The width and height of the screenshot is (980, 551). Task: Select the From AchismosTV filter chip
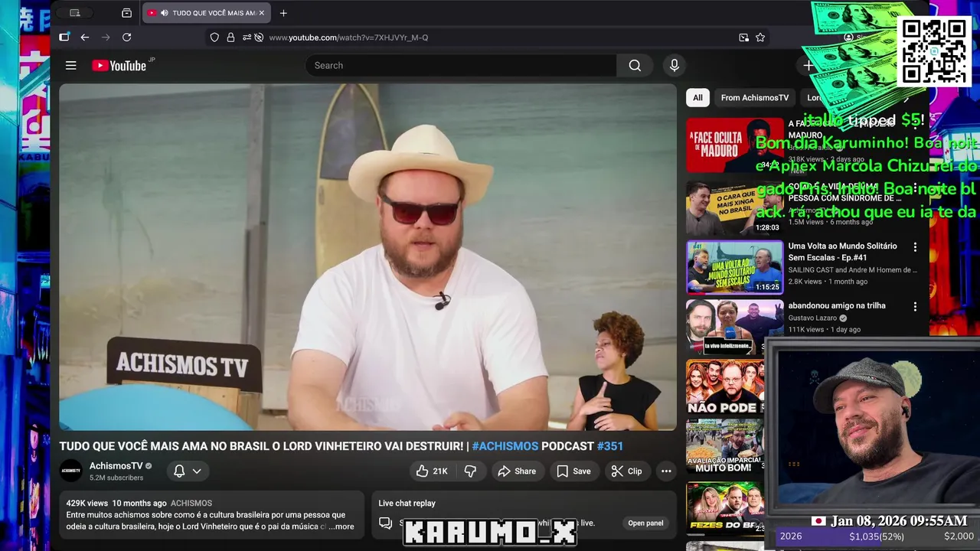tap(754, 98)
